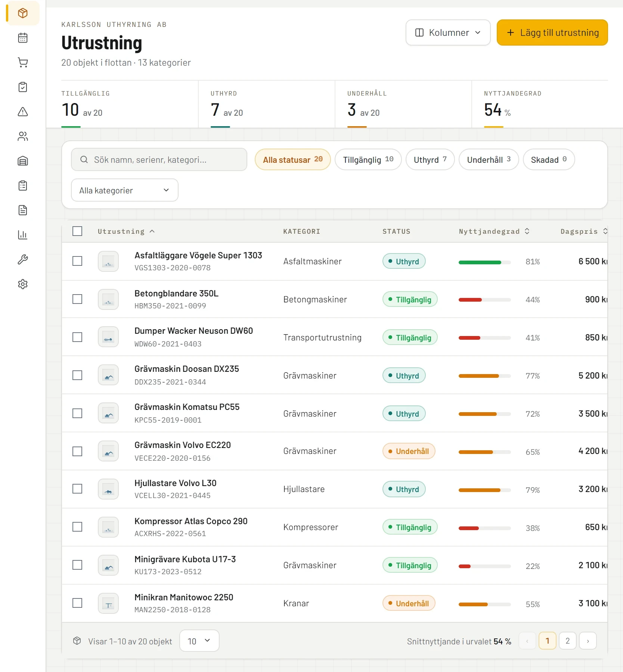Viewport: 623px width, 672px height.
Task: Open the warehouse icon in sidebar
Action: pos(23,161)
